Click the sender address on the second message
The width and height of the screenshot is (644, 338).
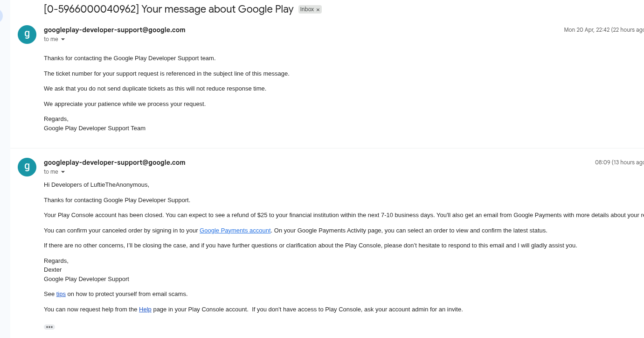pyautogui.click(x=115, y=162)
